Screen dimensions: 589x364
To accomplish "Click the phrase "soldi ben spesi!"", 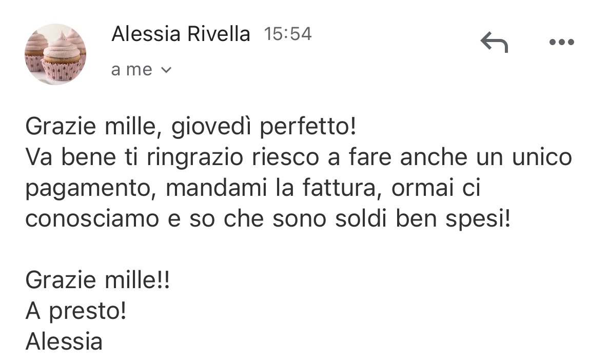I will [423, 218].
